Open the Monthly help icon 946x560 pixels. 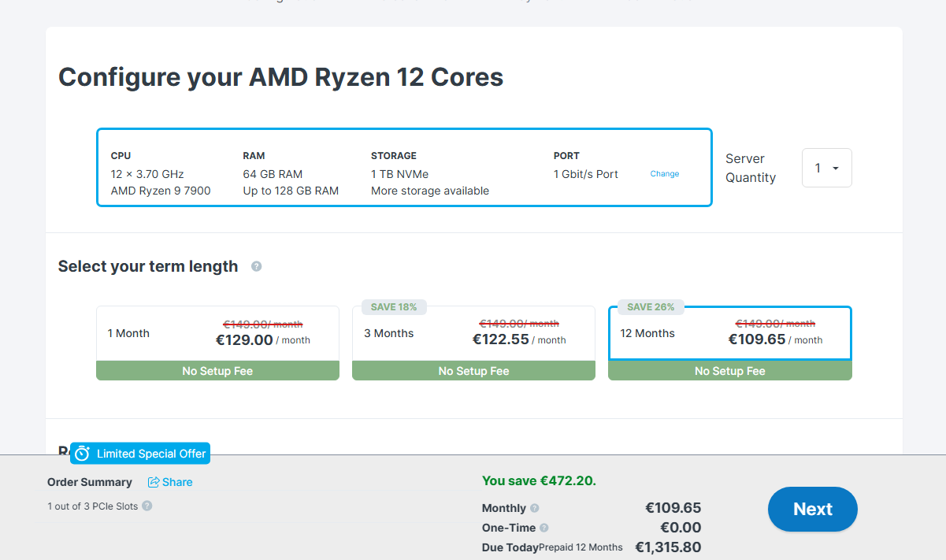[x=535, y=508]
